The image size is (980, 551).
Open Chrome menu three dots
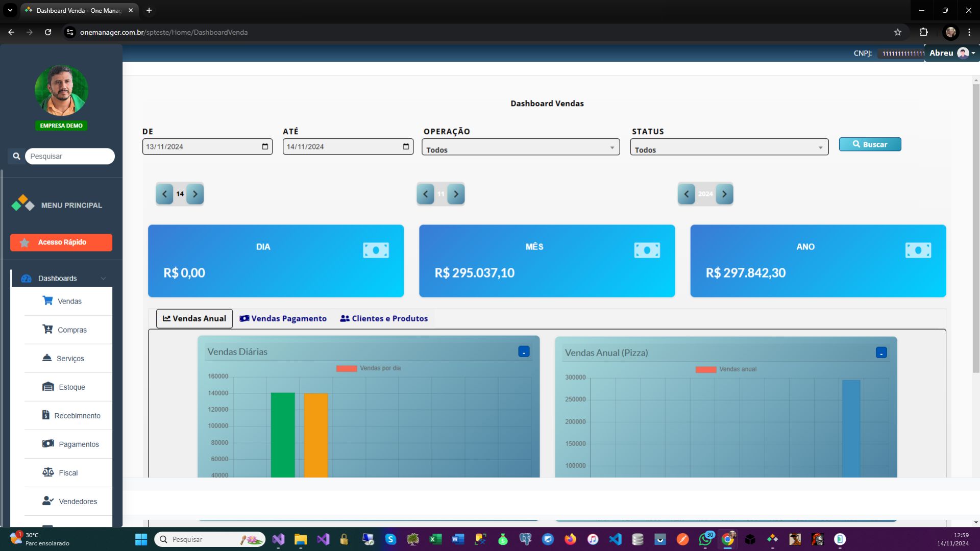pos(969,32)
